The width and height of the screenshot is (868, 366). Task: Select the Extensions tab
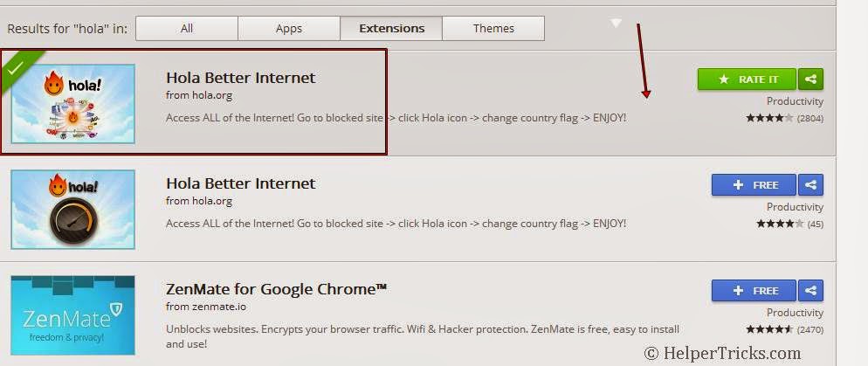coord(391,28)
